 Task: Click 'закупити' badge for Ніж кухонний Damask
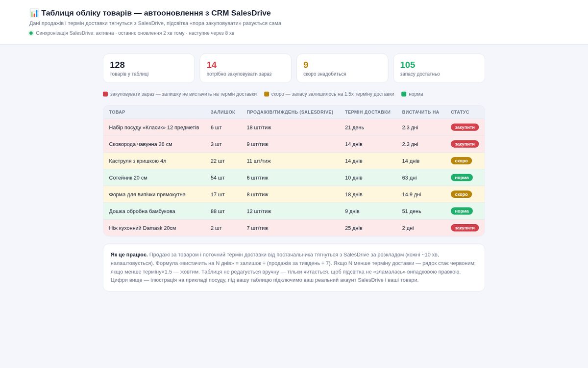pos(465,228)
